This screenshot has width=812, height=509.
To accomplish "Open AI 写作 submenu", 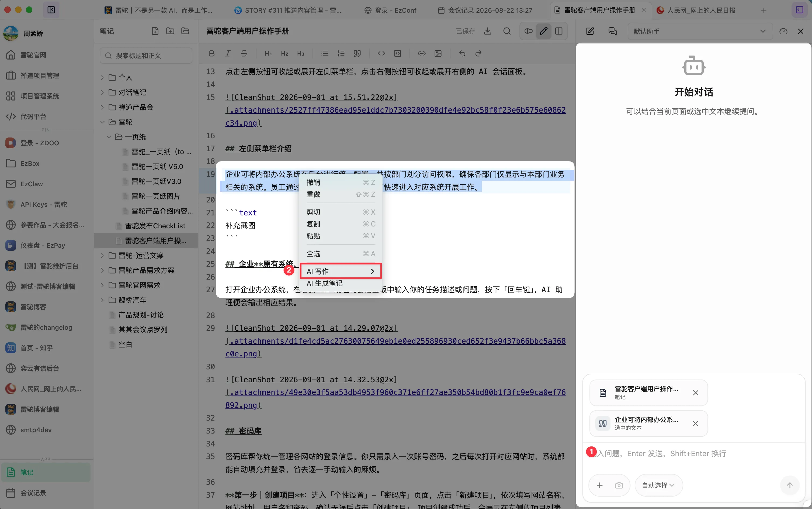I will (x=341, y=271).
